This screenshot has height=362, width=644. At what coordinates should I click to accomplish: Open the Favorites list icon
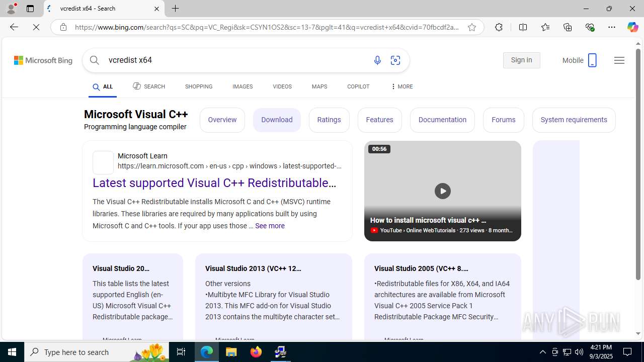point(545,27)
